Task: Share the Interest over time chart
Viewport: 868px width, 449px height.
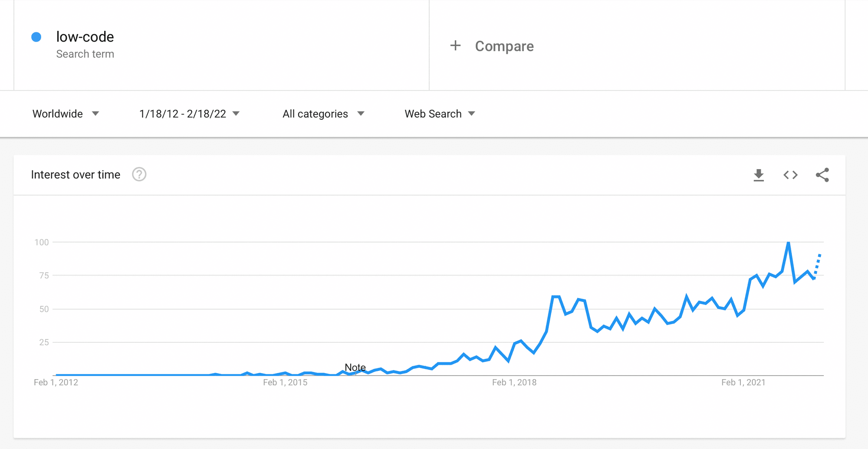Action: click(822, 175)
